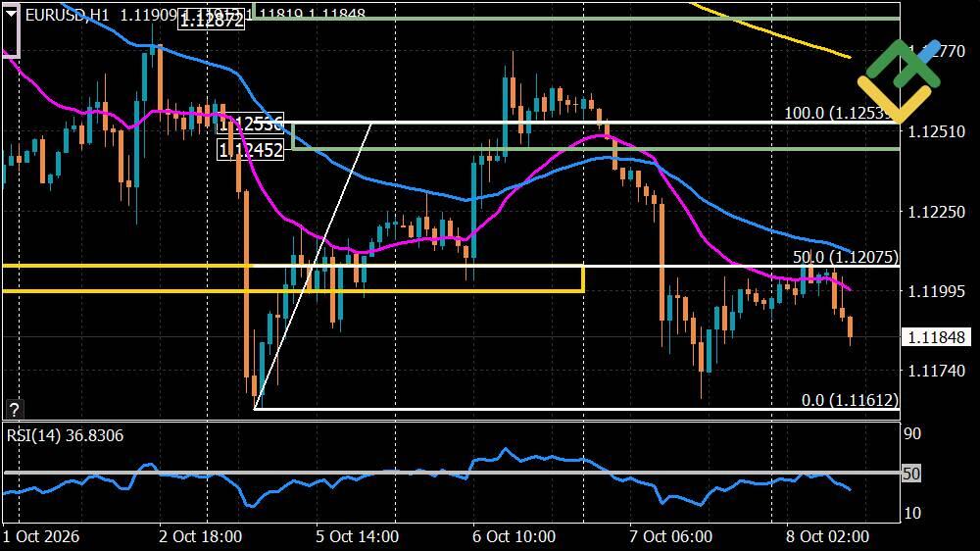Click the Fibonacci 50.0 (1.12075) label
Viewport: 980px width, 551px height.
pyautogui.click(x=846, y=257)
